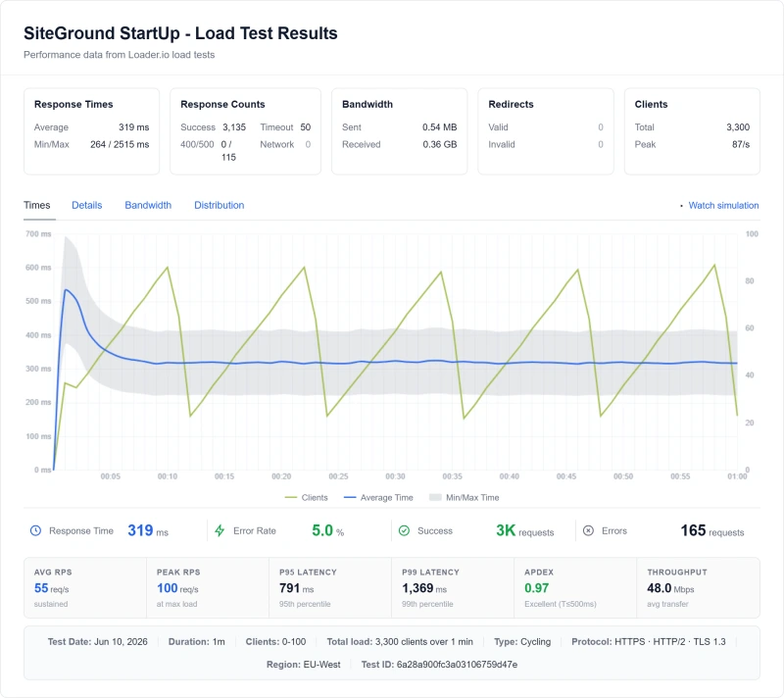Screen dimensions: 784x698
Task: Click the SiteGround StartUp - Load Test Results heading
Action: (180, 33)
